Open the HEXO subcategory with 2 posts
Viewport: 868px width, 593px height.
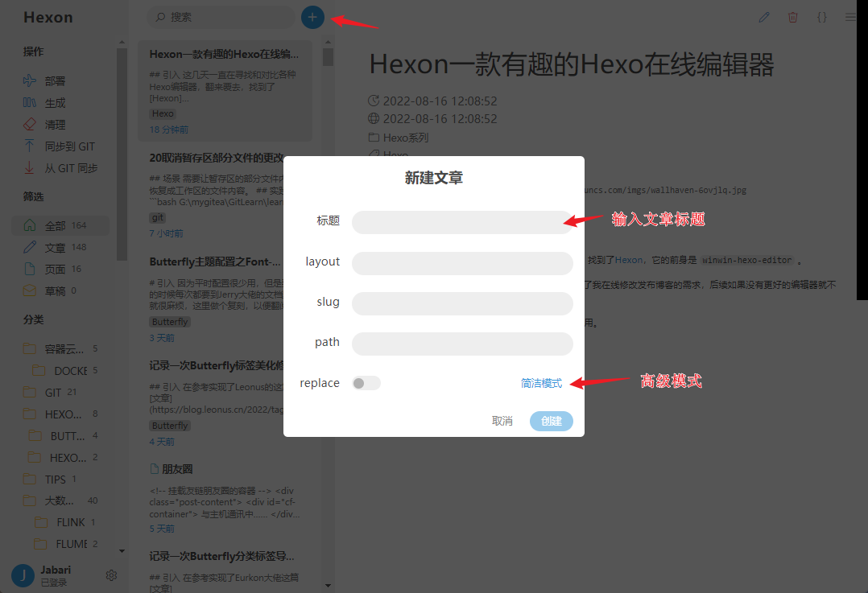coord(64,458)
